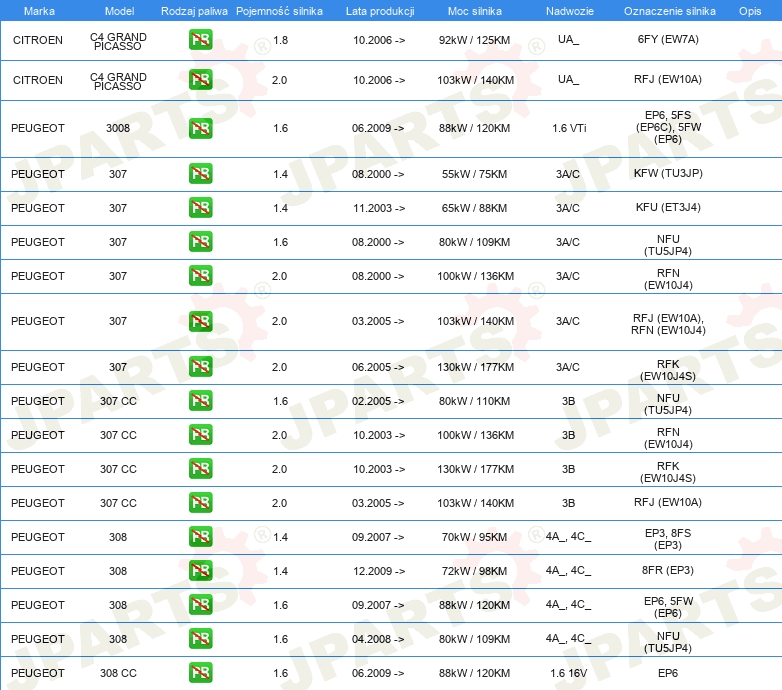
Task: Click the fuel icon in the 307 CC 100kW / 136KM row
Action: pos(200,434)
